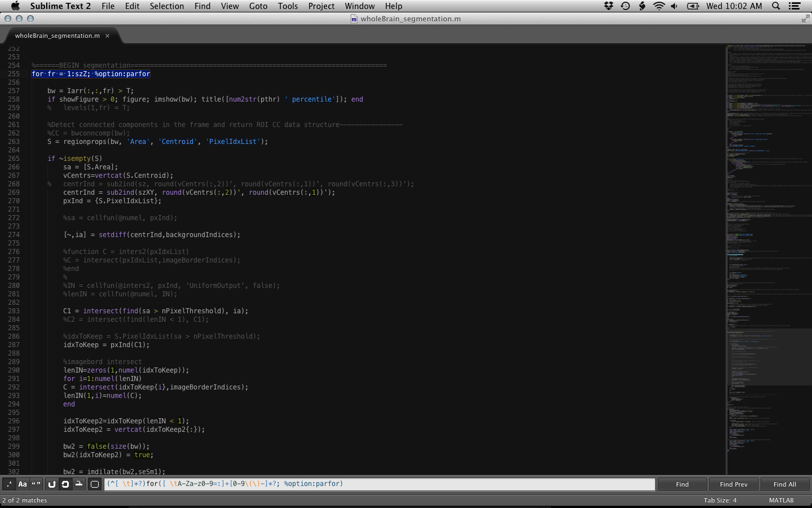The image size is (812, 508).
Task: Click the '[~,ia] = setdiff' code line
Action: click(152, 235)
